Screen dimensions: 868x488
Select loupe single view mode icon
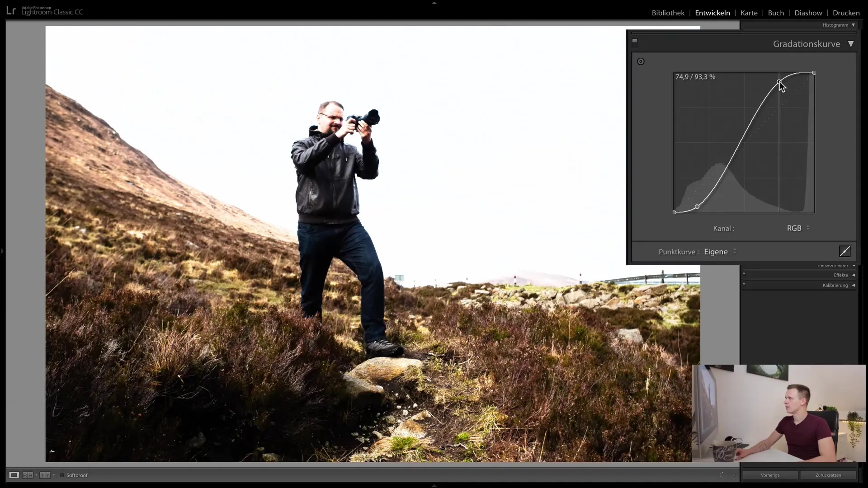14,475
